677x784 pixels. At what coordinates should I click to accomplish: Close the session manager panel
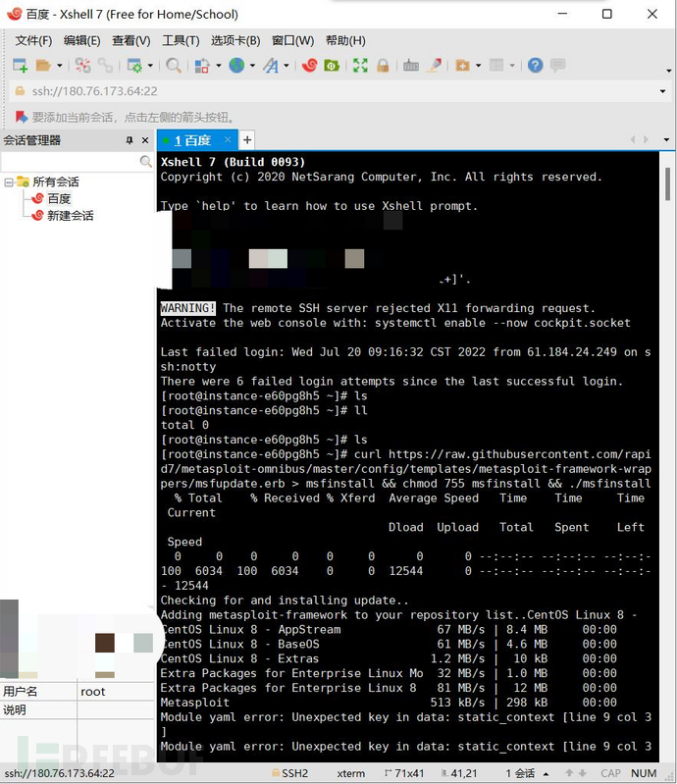pyautogui.click(x=145, y=140)
